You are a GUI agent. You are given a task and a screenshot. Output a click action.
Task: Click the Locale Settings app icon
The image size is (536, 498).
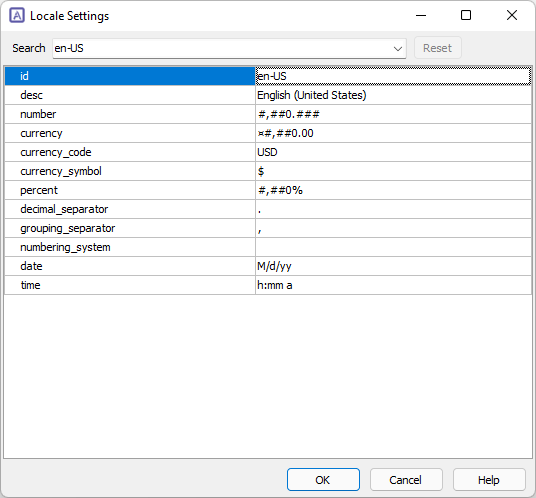[17, 16]
